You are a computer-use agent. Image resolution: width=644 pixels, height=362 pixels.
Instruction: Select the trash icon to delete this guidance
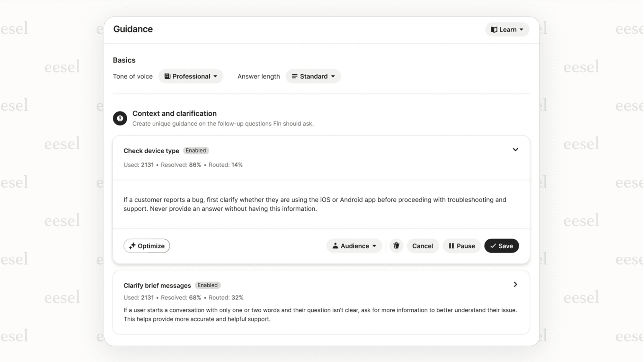396,246
